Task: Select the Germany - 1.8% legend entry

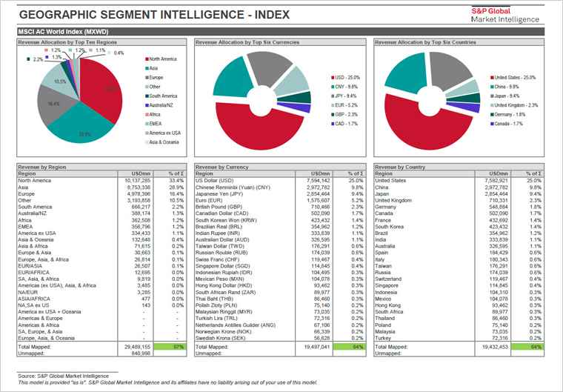Action: pos(507,115)
